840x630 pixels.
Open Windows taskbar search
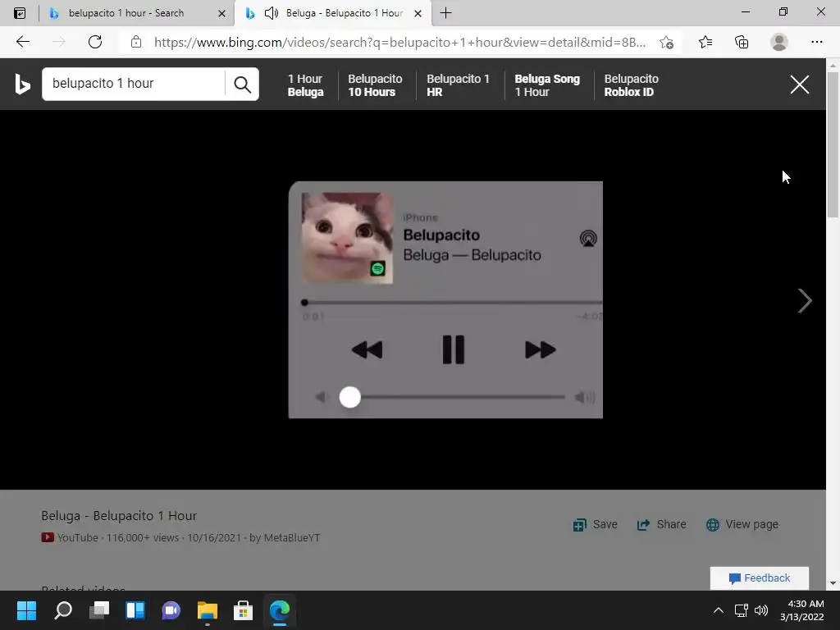coord(62,610)
